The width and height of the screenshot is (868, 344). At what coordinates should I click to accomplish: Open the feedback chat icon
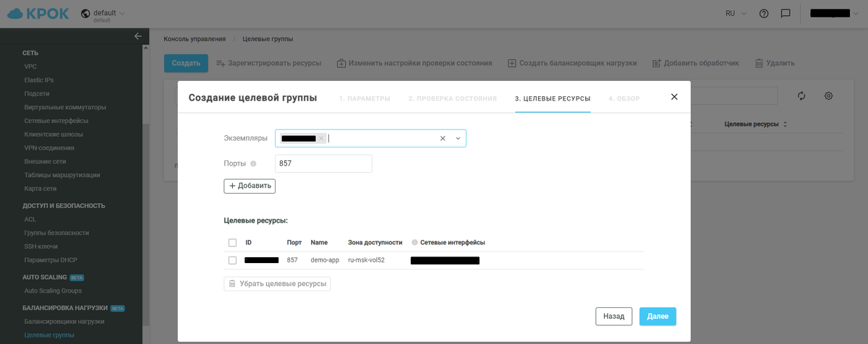pos(786,14)
